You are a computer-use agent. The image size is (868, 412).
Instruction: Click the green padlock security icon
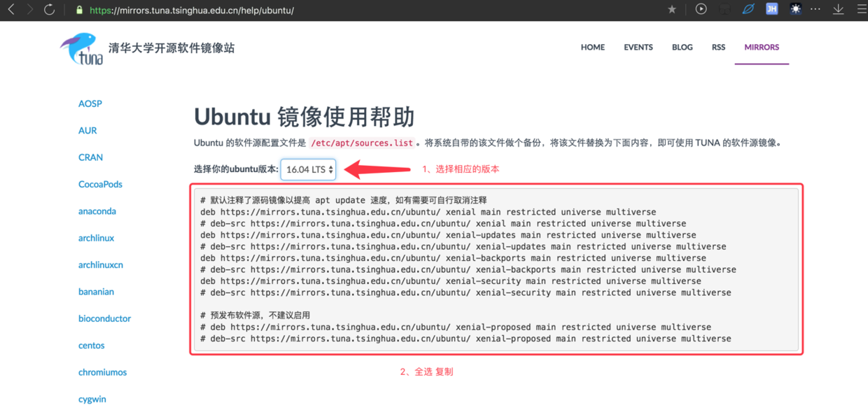[79, 10]
